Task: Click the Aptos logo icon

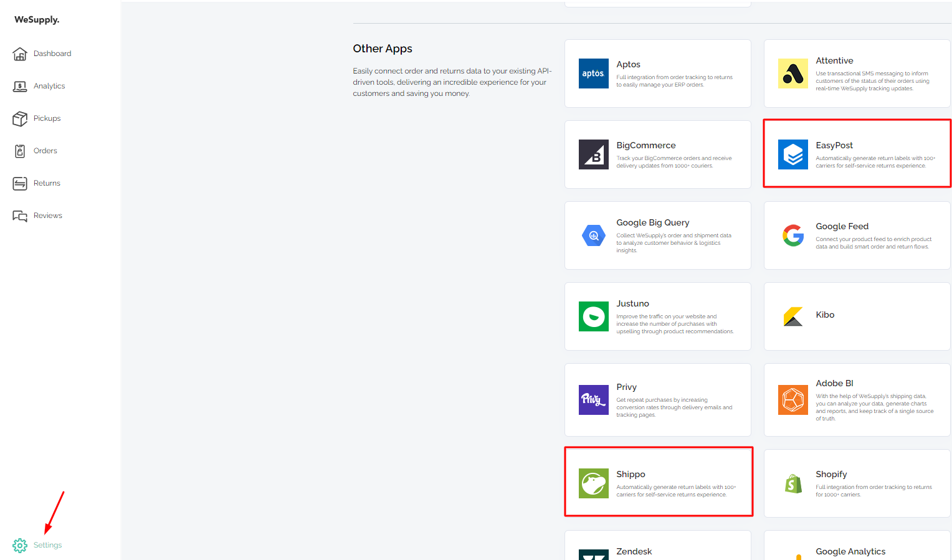Action: click(x=594, y=74)
